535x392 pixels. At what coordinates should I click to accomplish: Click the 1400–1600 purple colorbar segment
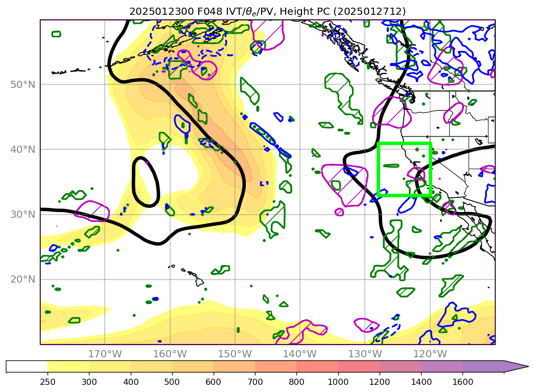[442, 366]
